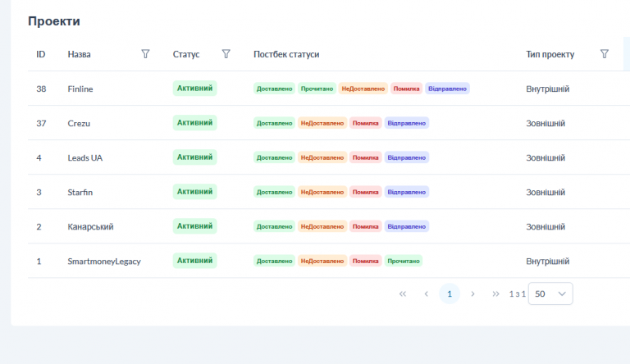Click the '1 з 1' page count text

pyautogui.click(x=518, y=294)
